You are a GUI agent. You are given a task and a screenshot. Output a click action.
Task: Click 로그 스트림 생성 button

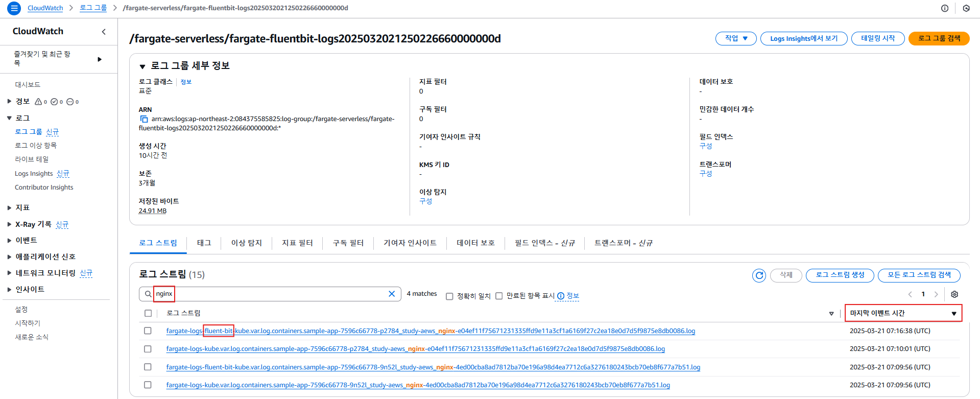pos(840,275)
